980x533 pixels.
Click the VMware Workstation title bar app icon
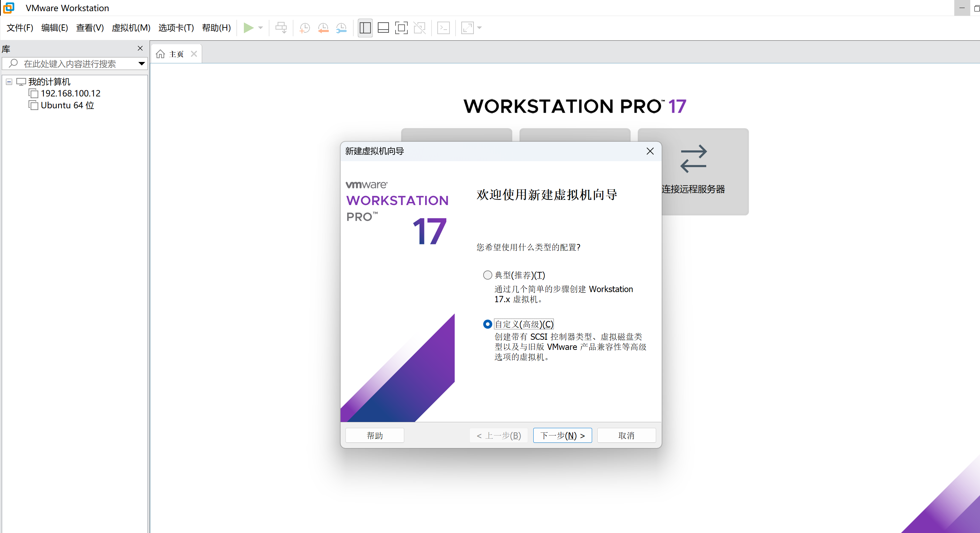[x=8, y=8]
